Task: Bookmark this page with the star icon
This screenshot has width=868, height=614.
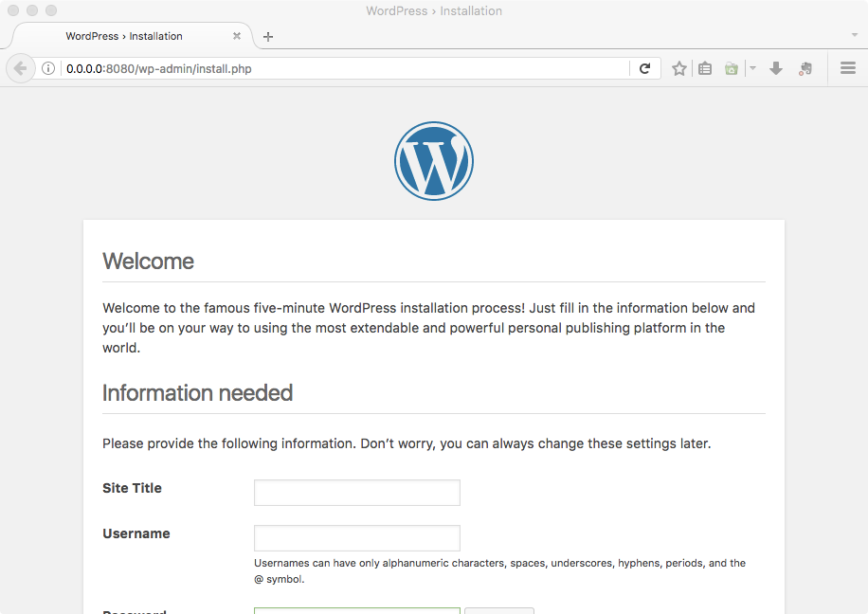Action: [x=679, y=68]
